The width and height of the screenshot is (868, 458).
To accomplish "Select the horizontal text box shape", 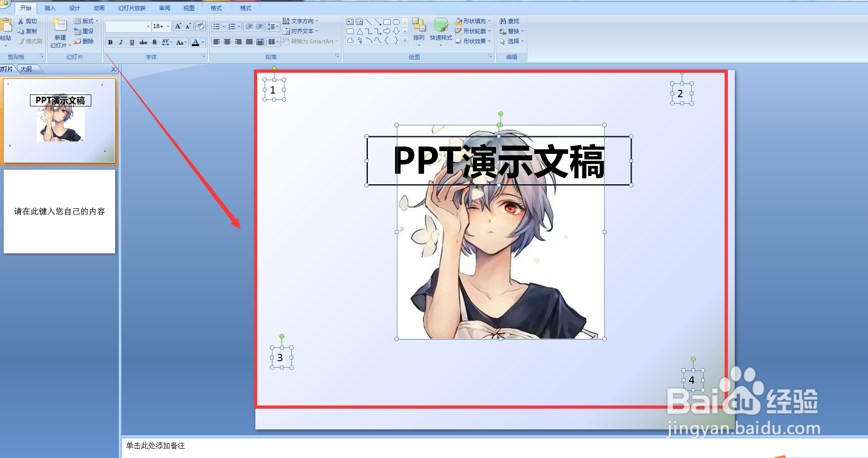I will click(x=350, y=22).
